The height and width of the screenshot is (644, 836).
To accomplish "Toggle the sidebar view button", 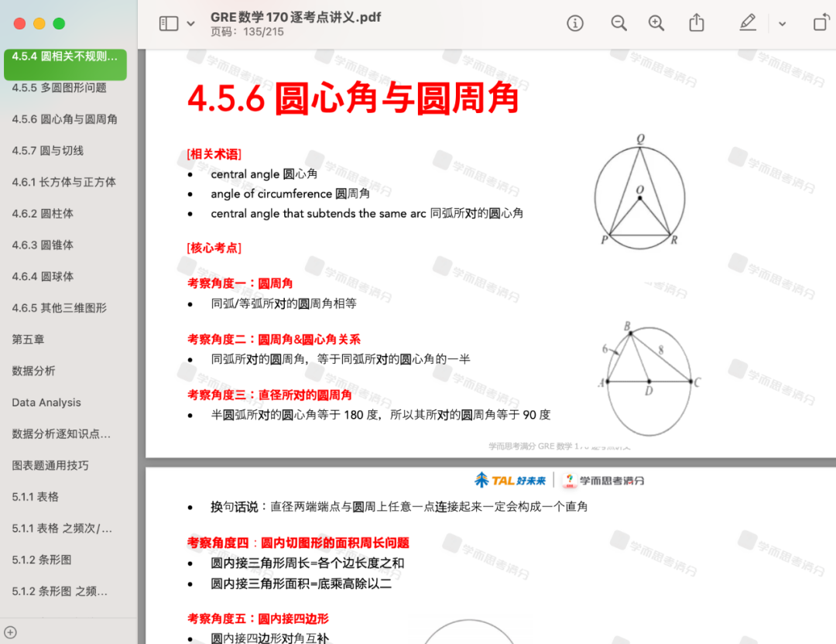I will [169, 23].
